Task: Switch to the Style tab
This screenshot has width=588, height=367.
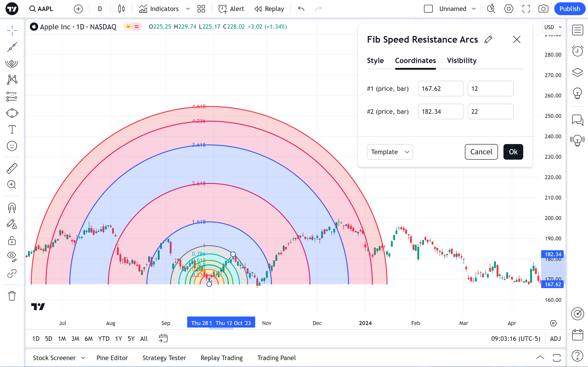Action: point(375,61)
